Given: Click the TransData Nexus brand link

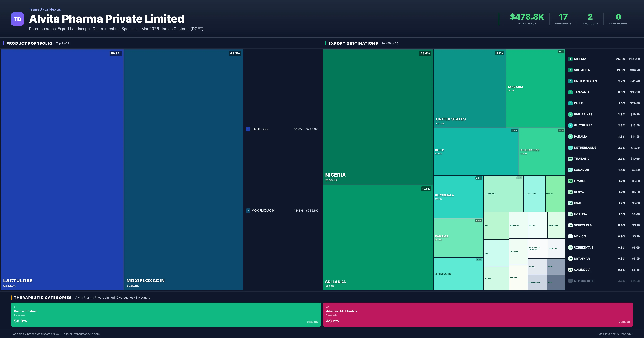Looking at the screenshot, I should click(x=45, y=9).
